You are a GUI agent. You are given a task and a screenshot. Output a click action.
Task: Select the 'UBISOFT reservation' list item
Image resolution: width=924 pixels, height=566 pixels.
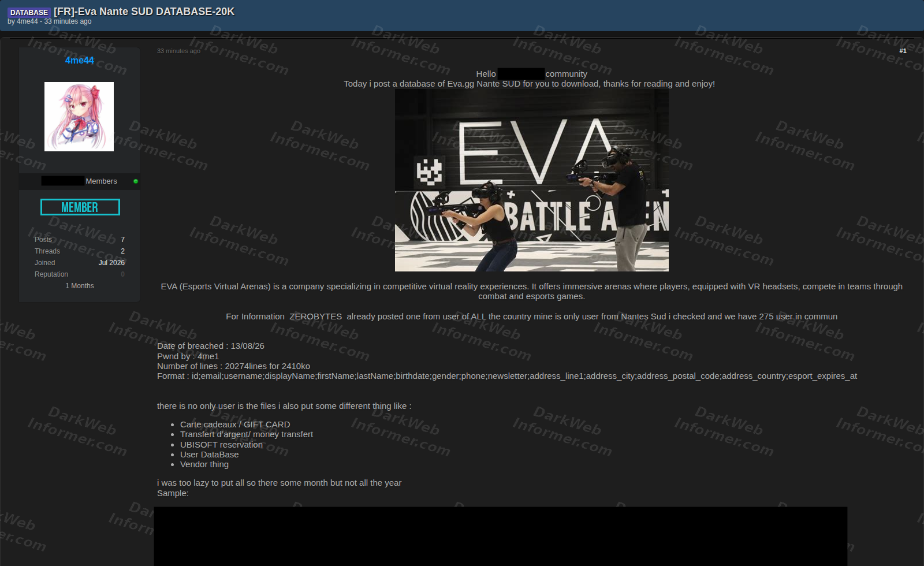tap(221, 445)
